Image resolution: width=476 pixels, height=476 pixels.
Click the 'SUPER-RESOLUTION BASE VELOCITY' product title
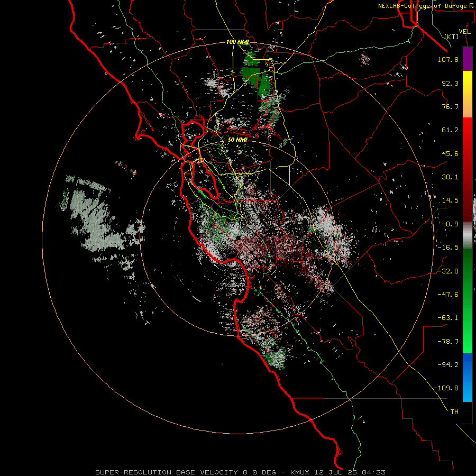coord(167,472)
